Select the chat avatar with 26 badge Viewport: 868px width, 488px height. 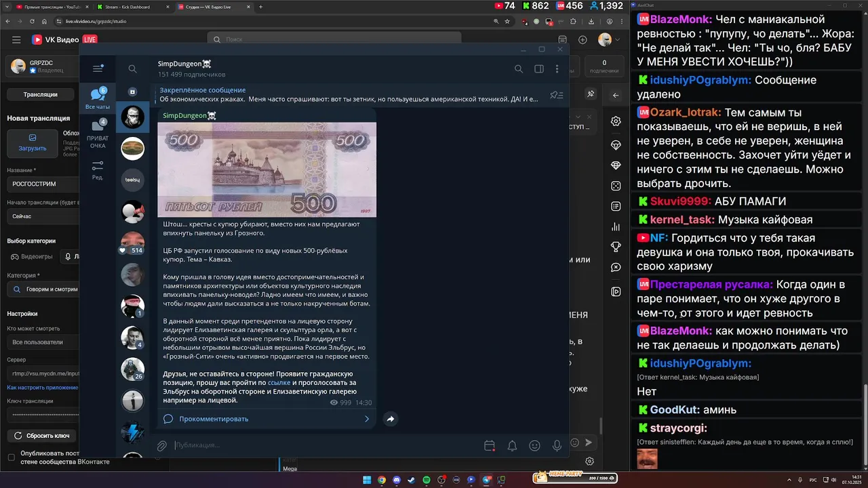click(x=133, y=369)
